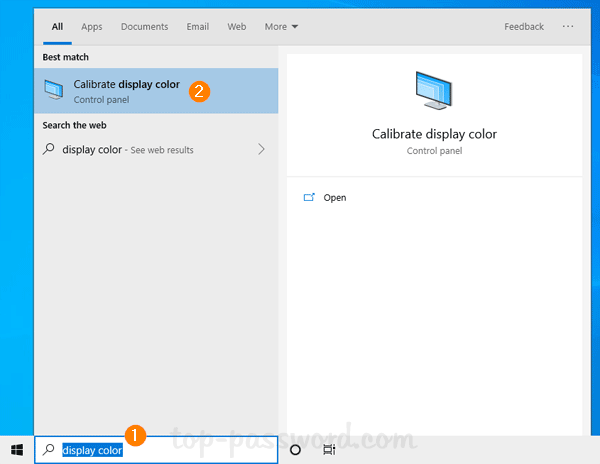Open the Windows Start menu
Screen dimensions: 600x464
pyautogui.click(x=17, y=450)
